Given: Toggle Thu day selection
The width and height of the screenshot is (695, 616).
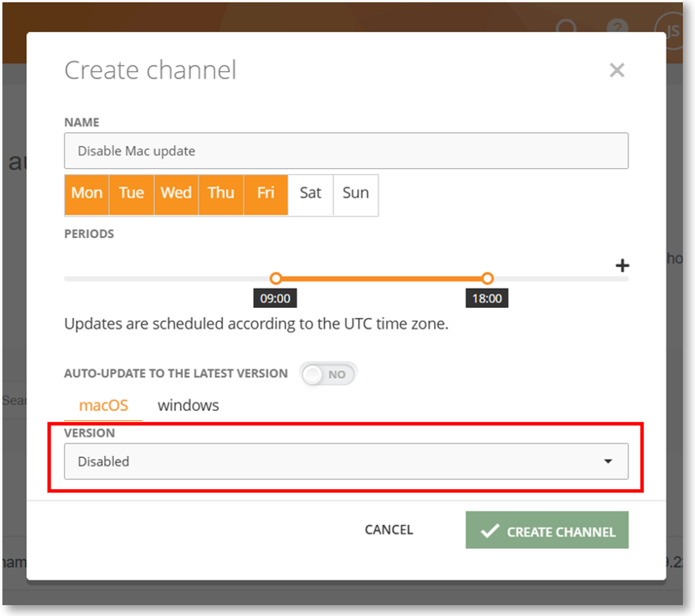Looking at the screenshot, I should coord(221,195).
